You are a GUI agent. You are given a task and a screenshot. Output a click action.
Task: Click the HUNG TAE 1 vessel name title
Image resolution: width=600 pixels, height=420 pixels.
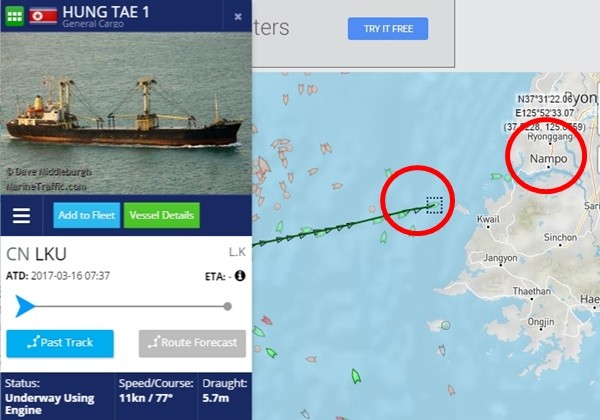[106, 12]
